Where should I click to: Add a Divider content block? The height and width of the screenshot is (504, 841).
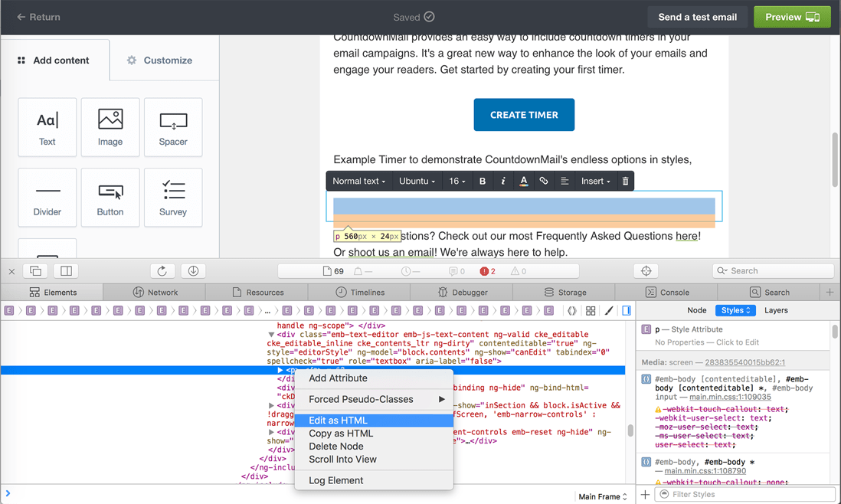coord(47,198)
